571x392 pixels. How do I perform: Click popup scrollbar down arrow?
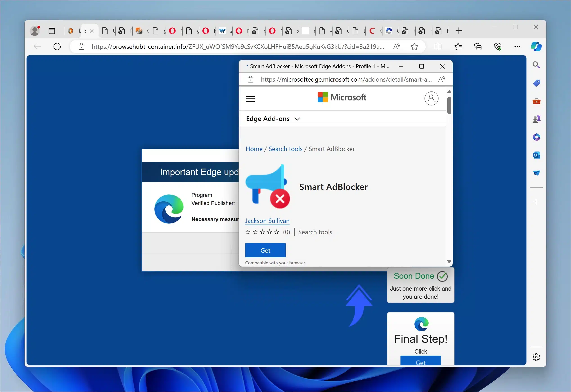point(449,262)
